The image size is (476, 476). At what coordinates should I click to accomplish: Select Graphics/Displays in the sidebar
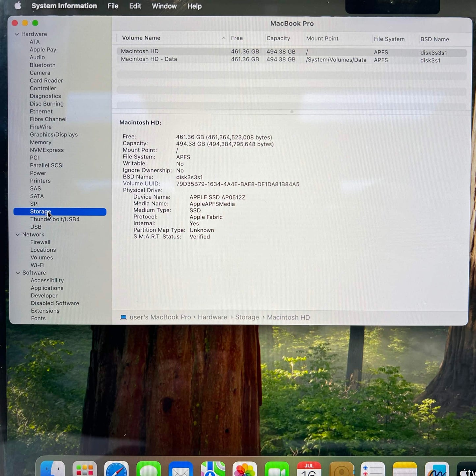pyautogui.click(x=54, y=135)
